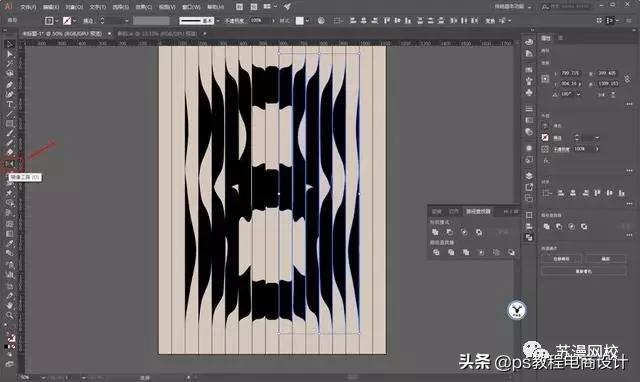Open the workspace switcher dropdown
This screenshot has width=640, height=382.
click(x=513, y=7)
